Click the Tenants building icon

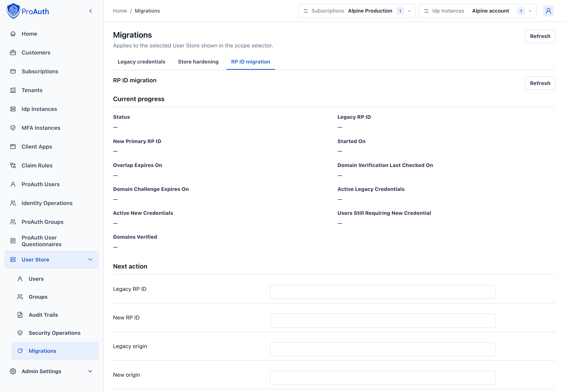pyautogui.click(x=13, y=90)
